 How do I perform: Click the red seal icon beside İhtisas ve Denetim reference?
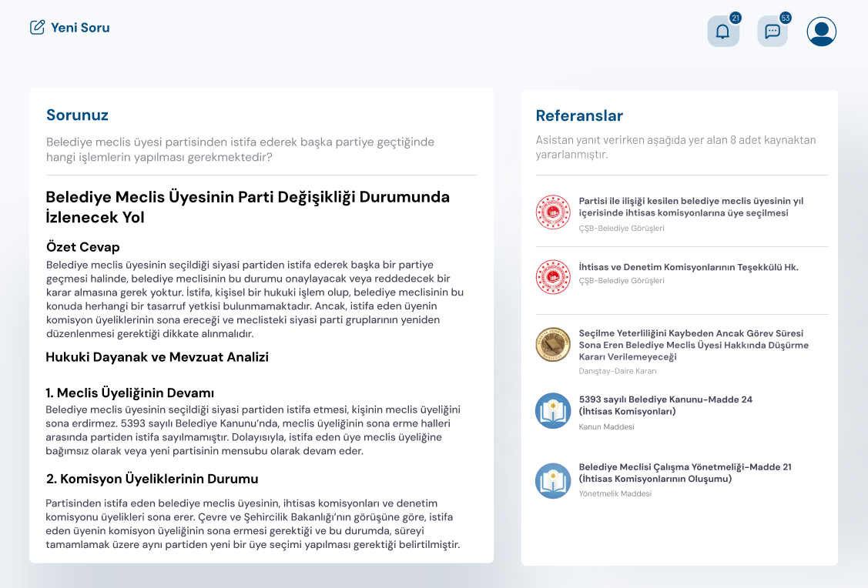coord(552,277)
